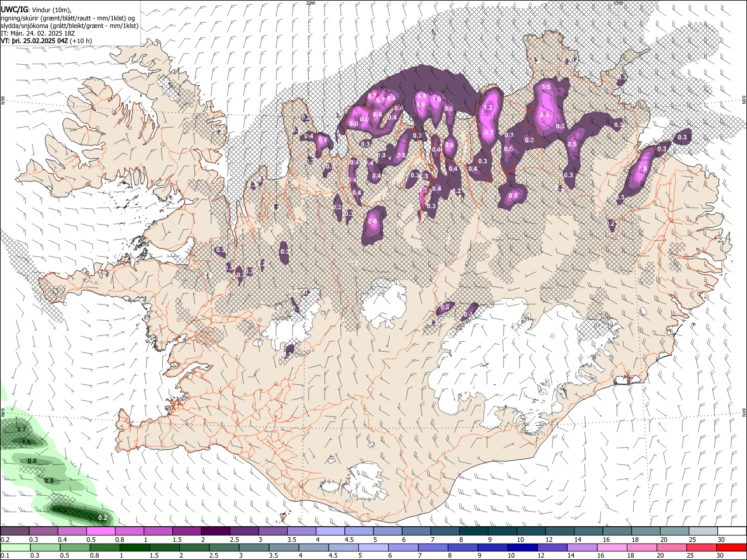Pick the 8–9 dark teal snow swatch

pyautogui.click(x=474, y=531)
